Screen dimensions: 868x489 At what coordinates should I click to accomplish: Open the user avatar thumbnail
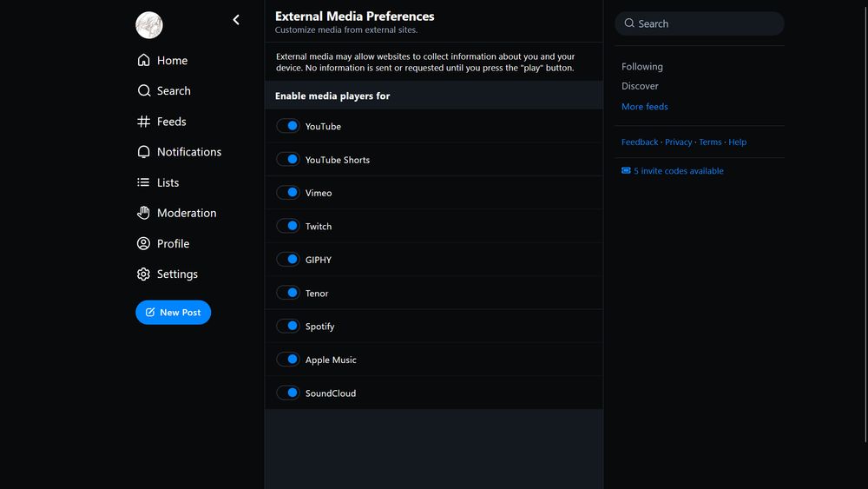pyautogui.click(x=149, y=25)
